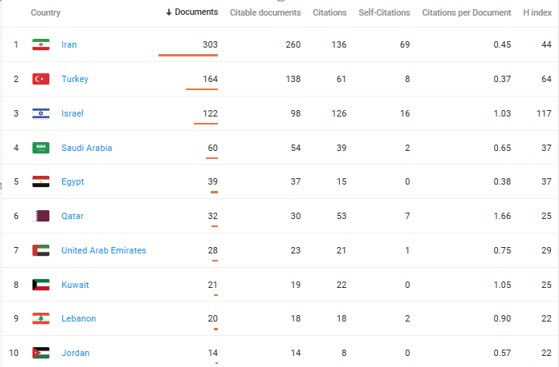Select Turkey's H index value 64

546,79
